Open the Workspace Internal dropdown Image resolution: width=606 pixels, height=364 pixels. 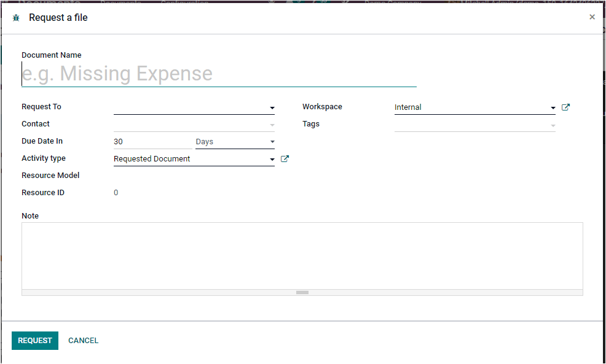tap(474, 107)
